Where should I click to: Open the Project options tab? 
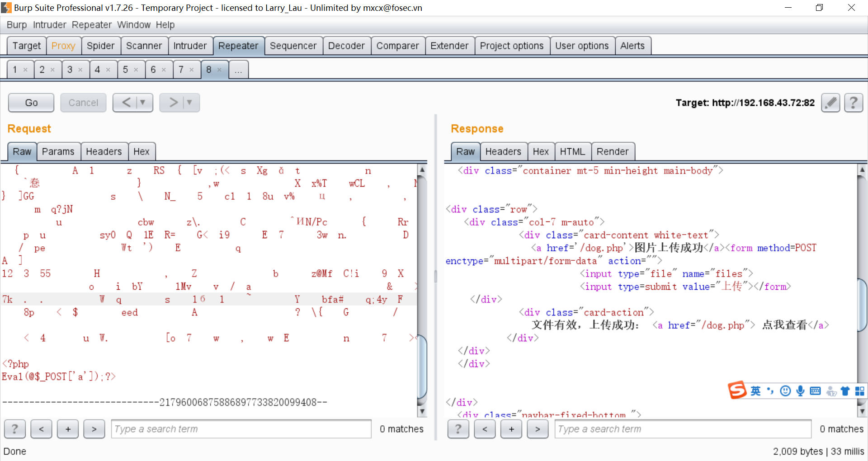(512, 46)
